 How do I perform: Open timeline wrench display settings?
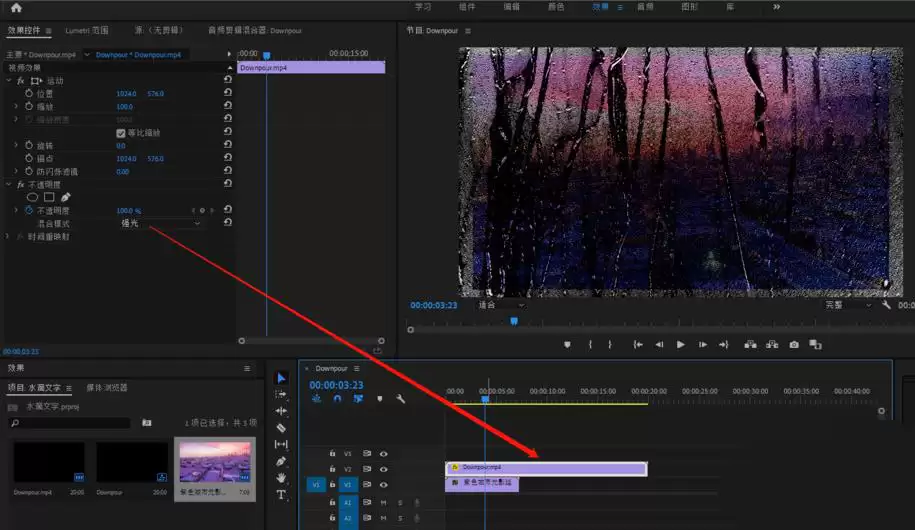click(x=401, y=399)
